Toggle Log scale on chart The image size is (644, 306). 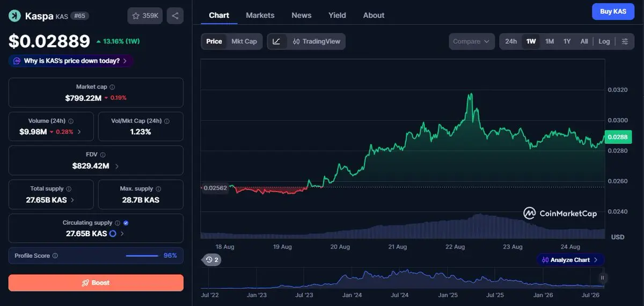(x=604, y=41)
